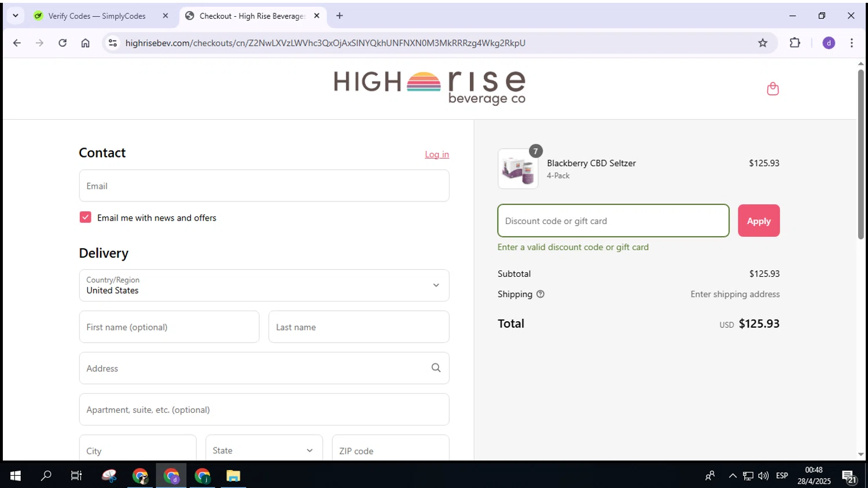View site information icon in address bar
Viewport: 868px width, 488px height.
(113, 43)
